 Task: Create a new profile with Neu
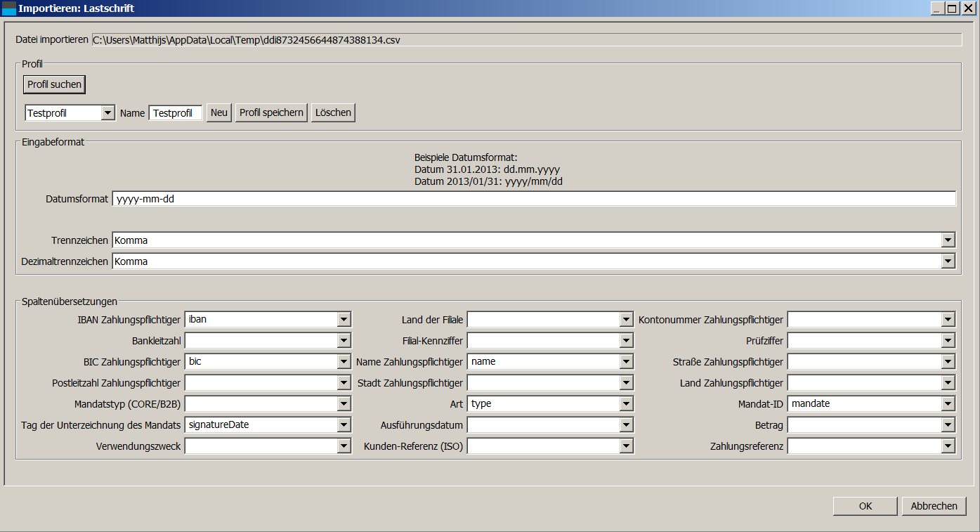[219, 112]
